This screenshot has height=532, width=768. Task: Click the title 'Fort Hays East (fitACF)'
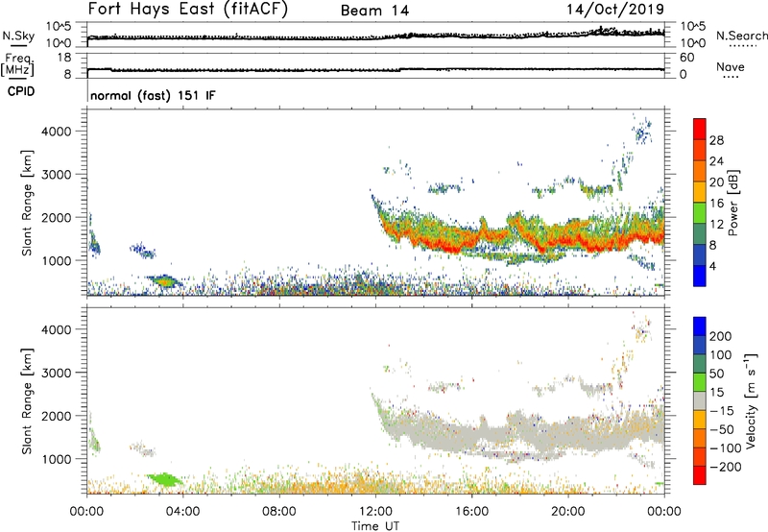coord(188,9)
